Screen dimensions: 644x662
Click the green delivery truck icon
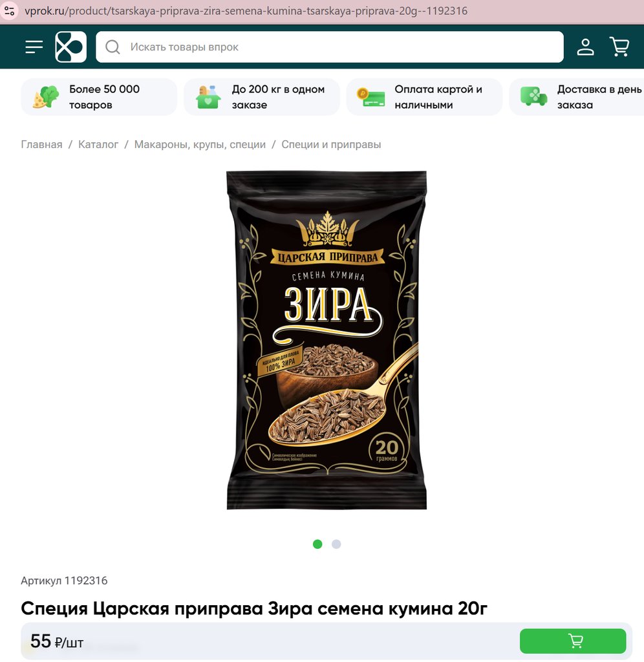[533, 97]
